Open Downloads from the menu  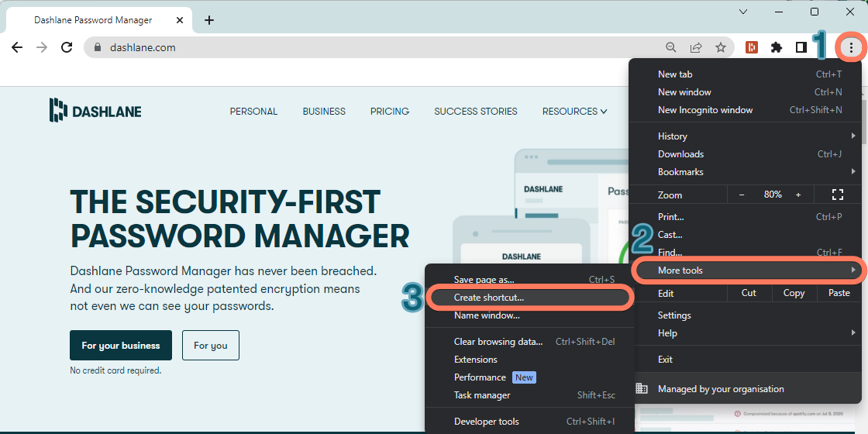click(x=745, y=154)
